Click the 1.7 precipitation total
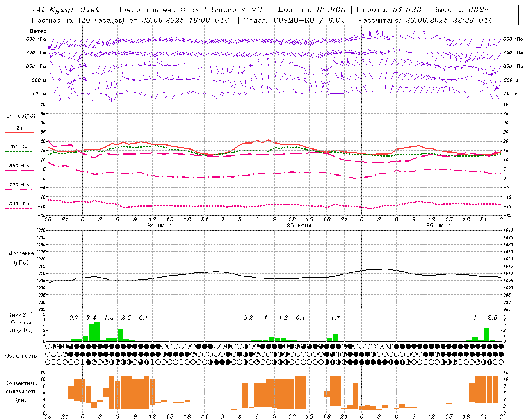Image resolution: width=525 pixels, height=420 pixels. coord(336,317)
